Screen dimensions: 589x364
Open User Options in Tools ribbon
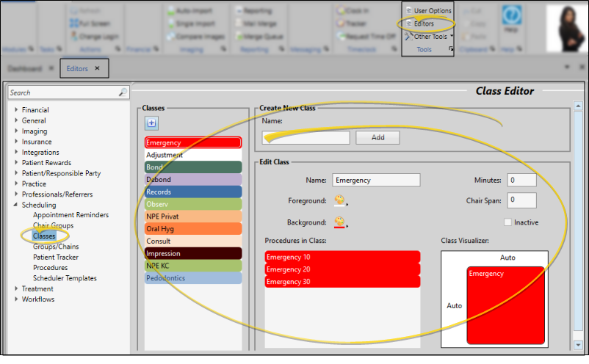click(x=427, y=11)
